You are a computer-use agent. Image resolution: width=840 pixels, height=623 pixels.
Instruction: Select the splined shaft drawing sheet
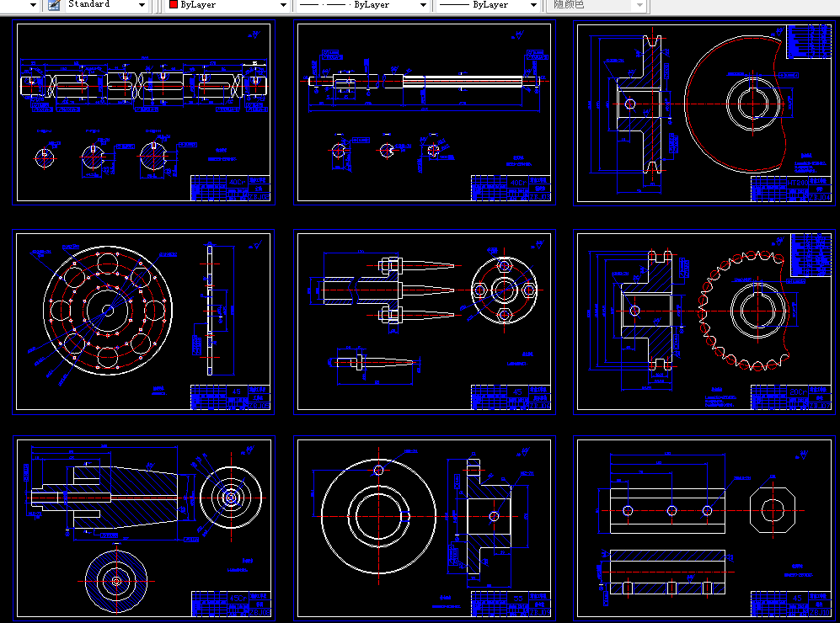(x=425, y=113)
